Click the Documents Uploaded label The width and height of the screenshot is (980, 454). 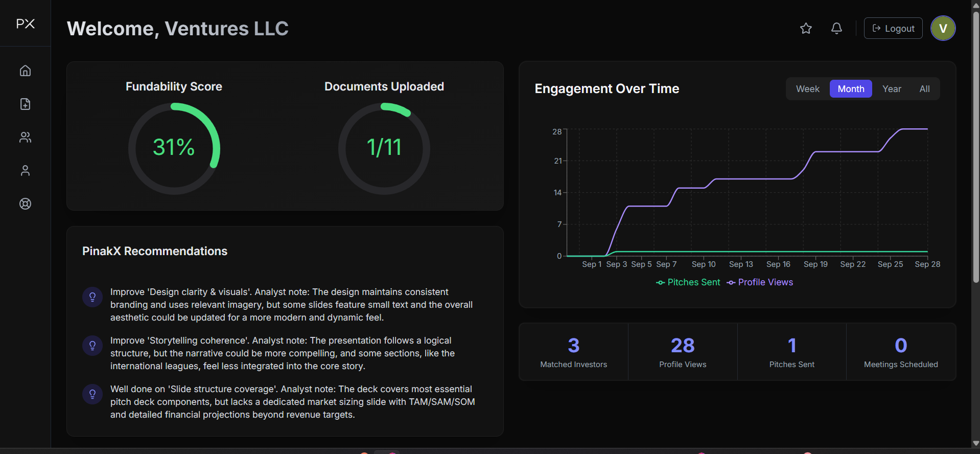point(384,86)
